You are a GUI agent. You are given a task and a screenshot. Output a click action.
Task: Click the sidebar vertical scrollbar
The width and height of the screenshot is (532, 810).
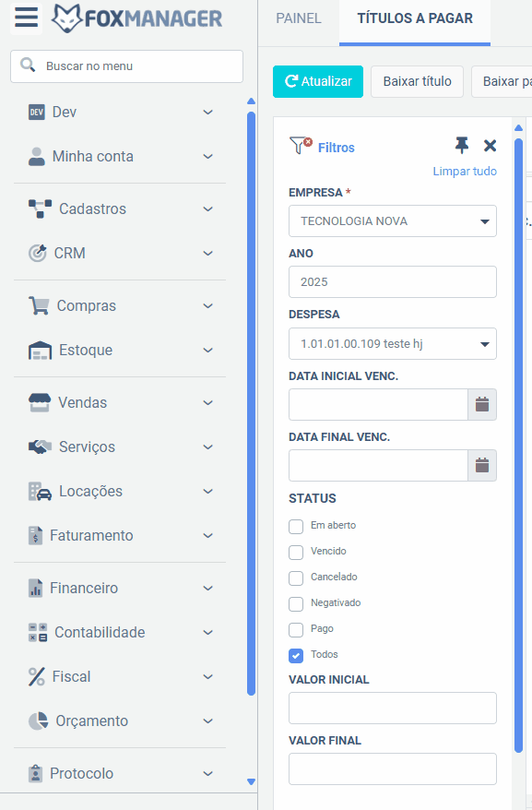252,403
